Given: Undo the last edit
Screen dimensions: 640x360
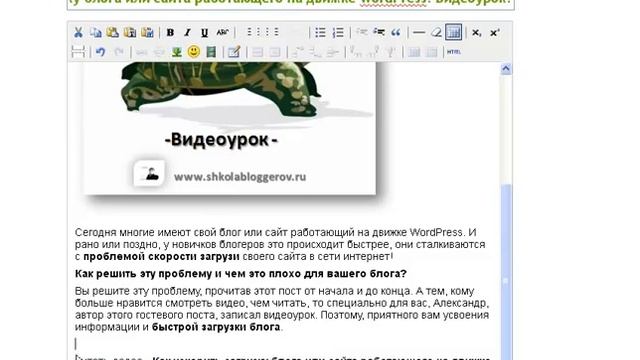Looking at the screenshot, I should point(100,52).
